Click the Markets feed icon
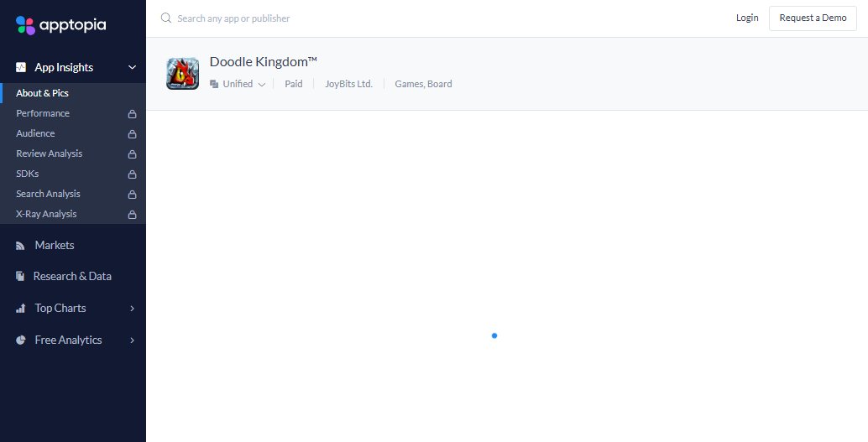The height and width of the screenshot is (442, 868). [x=20, y=246]
